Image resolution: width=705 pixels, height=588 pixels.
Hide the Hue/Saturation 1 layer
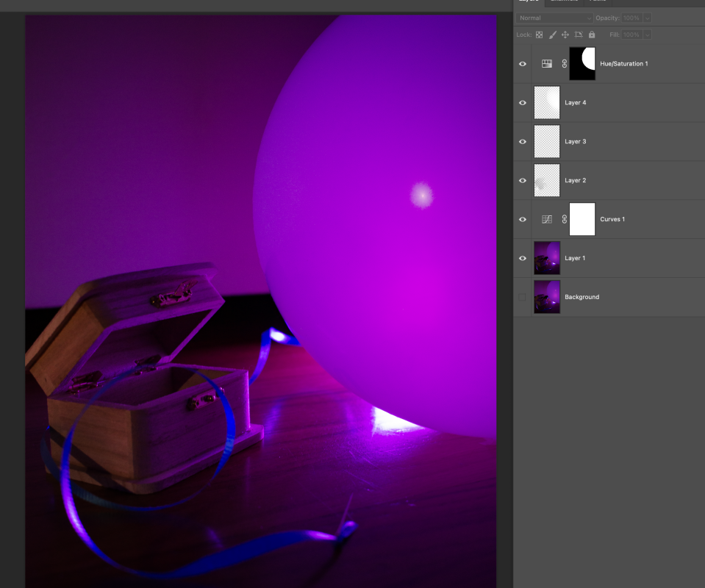click(523, 64)
